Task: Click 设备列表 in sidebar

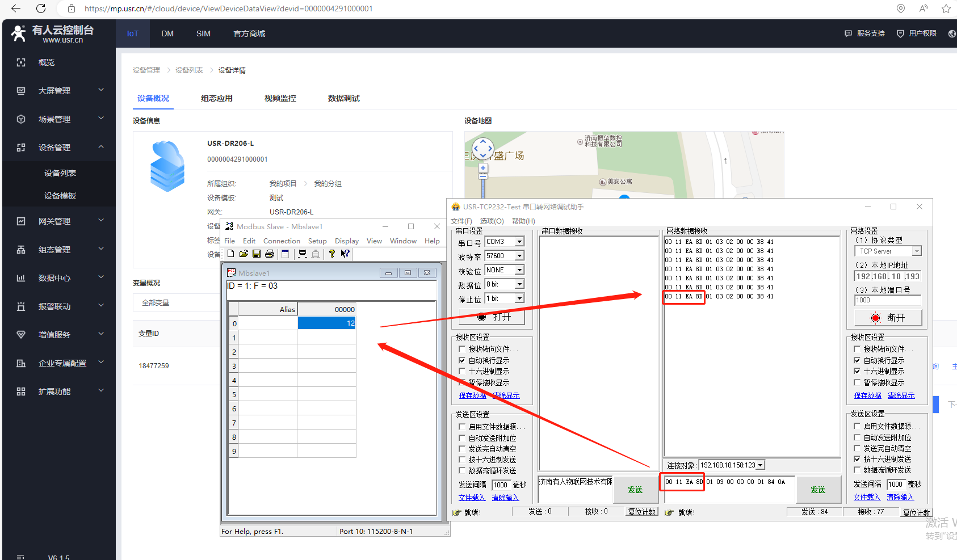Action: tap(60, 173)
